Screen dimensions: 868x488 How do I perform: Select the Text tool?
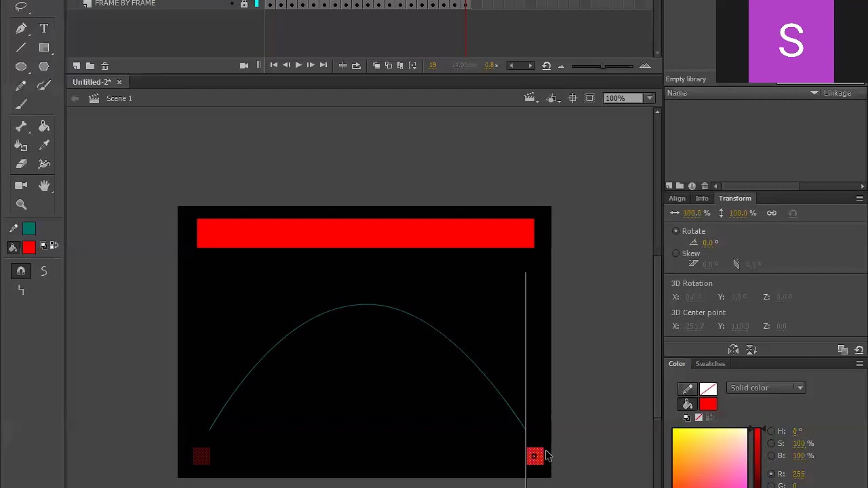coord(44,28)
